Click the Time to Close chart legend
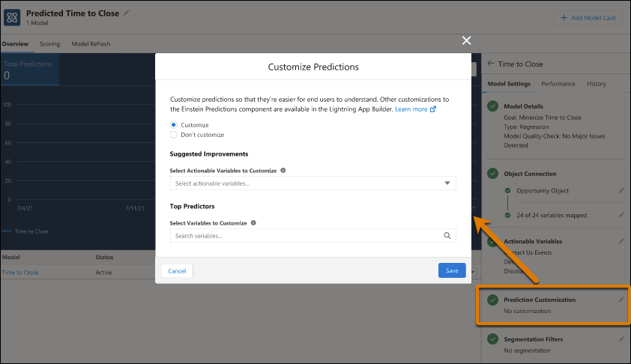 pyautogui.click(x=25, y=231)
